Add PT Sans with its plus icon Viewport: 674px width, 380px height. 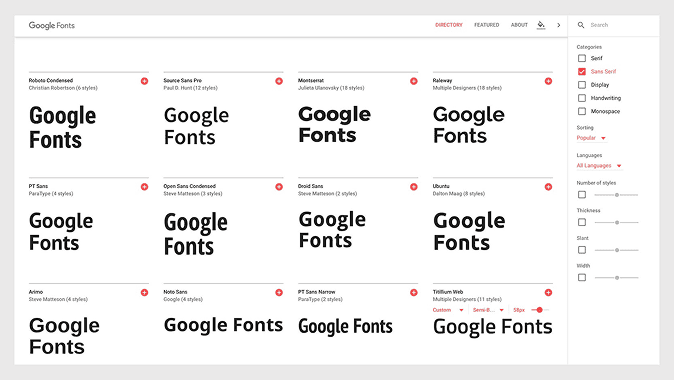144,187
